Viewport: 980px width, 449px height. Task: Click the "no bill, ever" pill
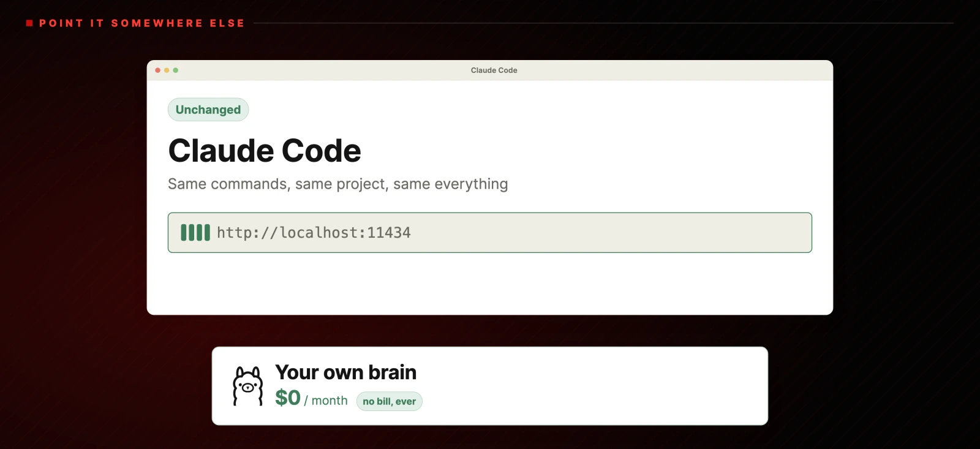point(390,401)
